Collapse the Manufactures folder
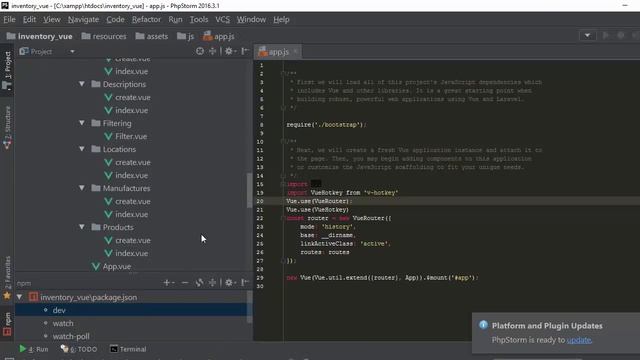 pos(82,188)
